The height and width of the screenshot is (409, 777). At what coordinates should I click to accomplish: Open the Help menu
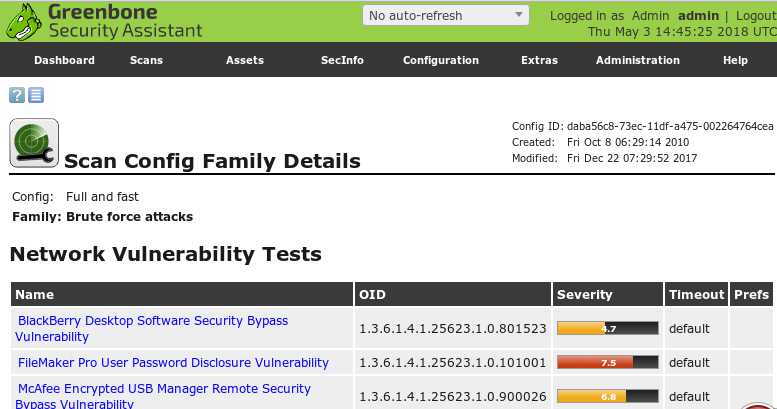(735, 60)
